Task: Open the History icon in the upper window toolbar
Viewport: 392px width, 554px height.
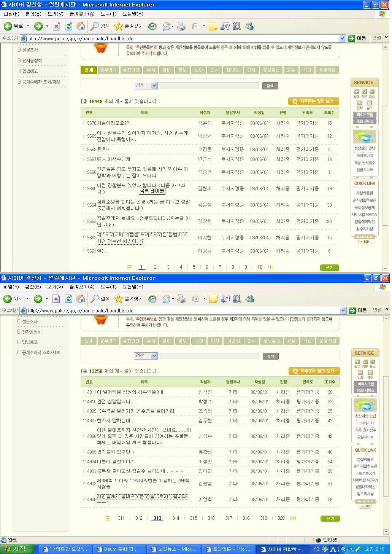Action: (152, 26)
